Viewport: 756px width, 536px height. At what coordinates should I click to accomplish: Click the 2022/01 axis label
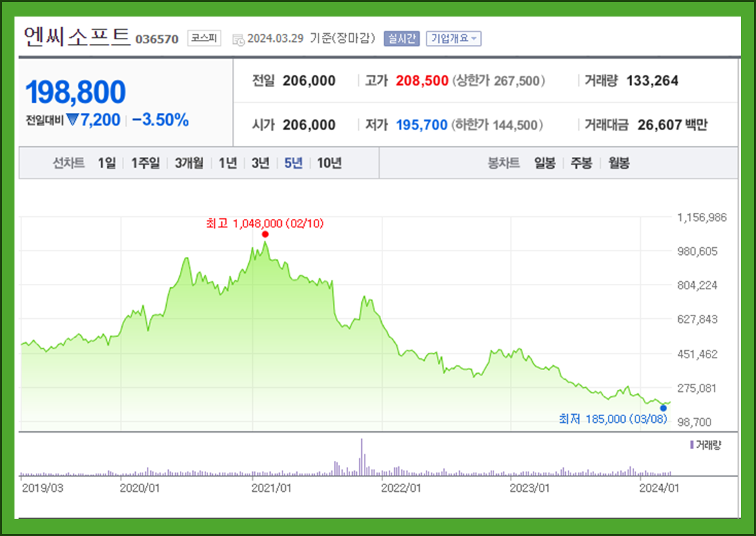pos(400,488)
